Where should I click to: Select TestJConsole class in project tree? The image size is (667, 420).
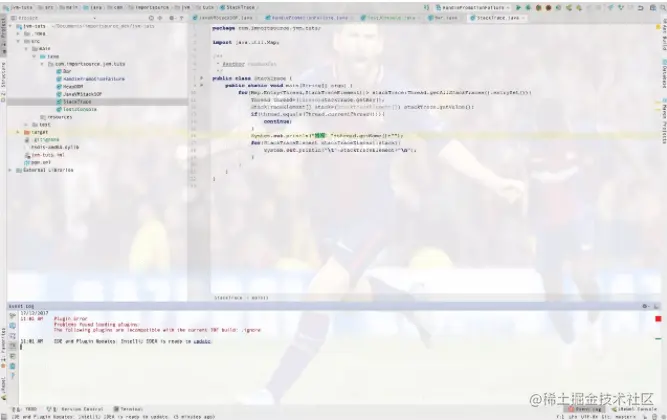pyautogui.click(x=76, y=109)
